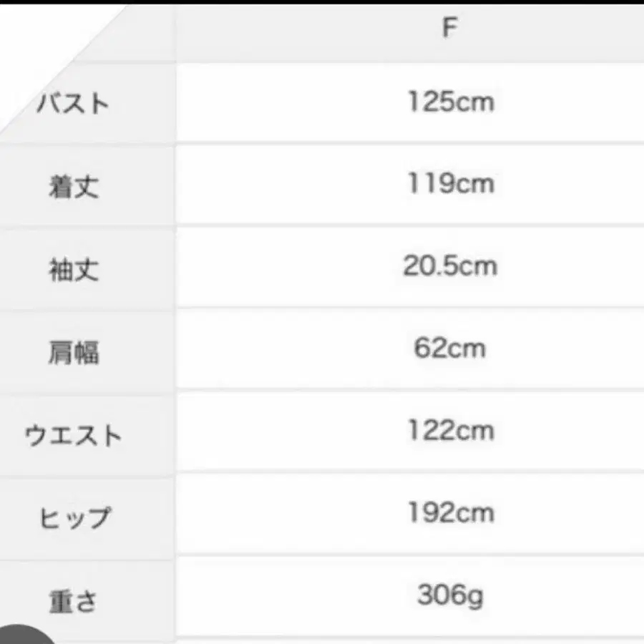Click the 125cm bust value
Screen dimensions: 644x644
[x=451, y=102]
